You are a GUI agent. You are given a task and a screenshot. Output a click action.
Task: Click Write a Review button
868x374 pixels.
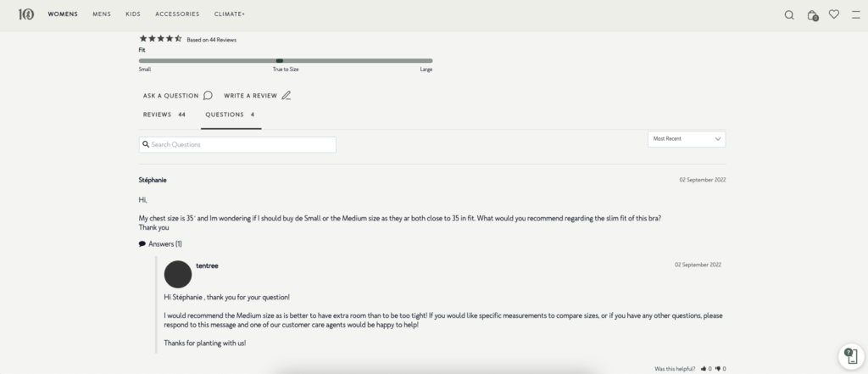tap(257, 96)
